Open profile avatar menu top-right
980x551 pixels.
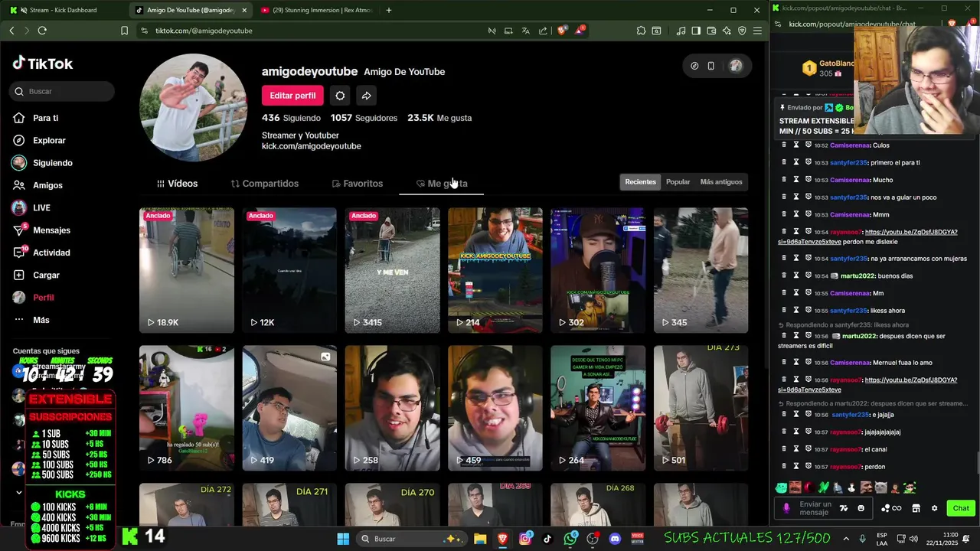pos(735,66)
